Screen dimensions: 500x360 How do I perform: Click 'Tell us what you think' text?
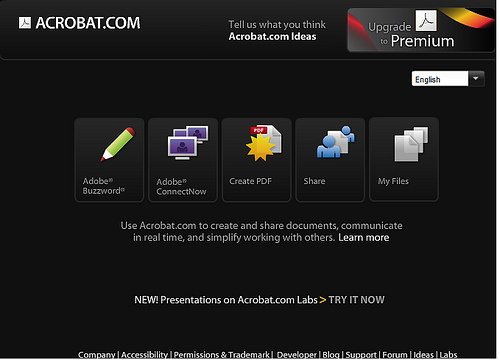[x=277, y=24]
